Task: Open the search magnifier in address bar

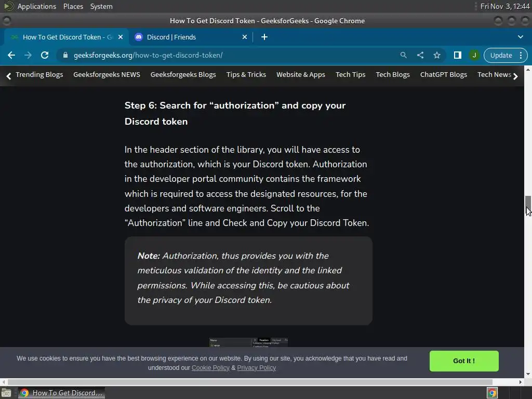Action: (403, 55)
